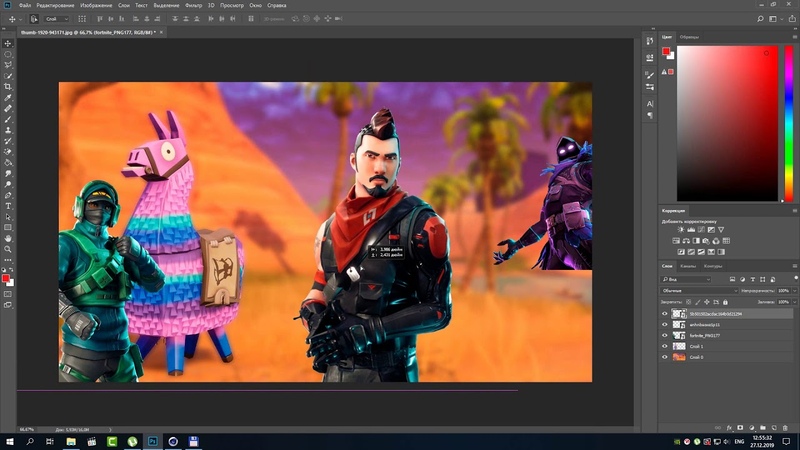Hide layer Слой 1 with the eye icon
The width and height of the screenshot is (800, 450).
[664, 346]
